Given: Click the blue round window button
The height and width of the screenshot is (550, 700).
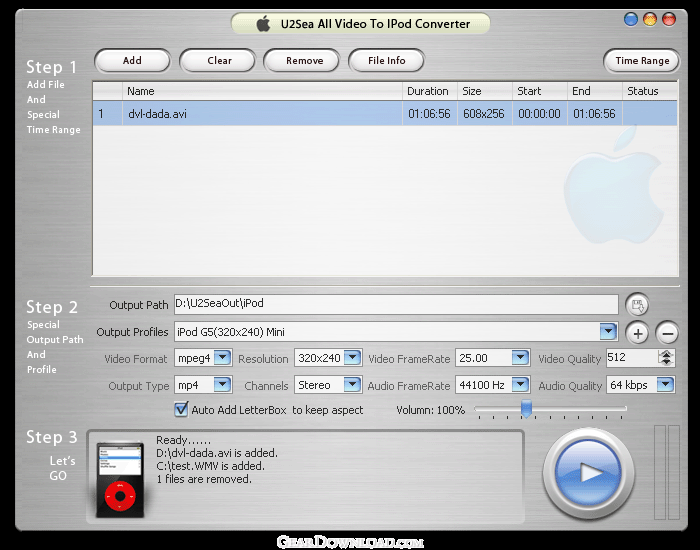Looking at the screenshot, I should [x=630, y=19].
